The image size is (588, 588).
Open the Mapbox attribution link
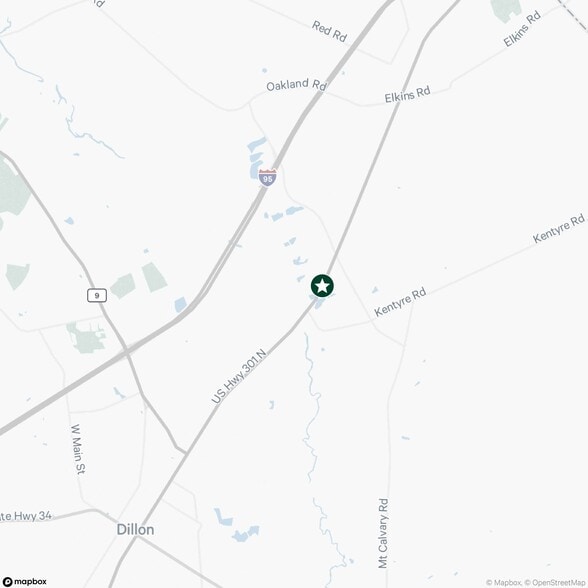[x=504, y=582]
